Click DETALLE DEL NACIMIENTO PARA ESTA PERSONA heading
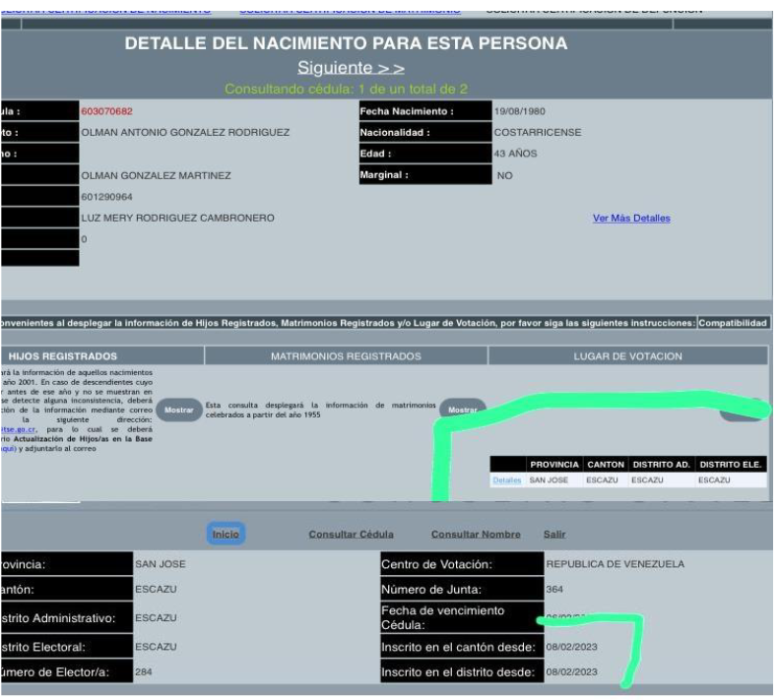Screen dimensions: 779x700 pos(346,43)
